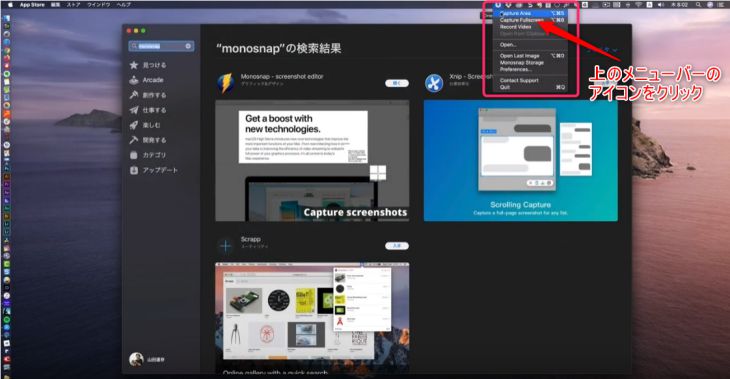This screenshot has height=379, width=730.
Task: Click the star icon for 見つける (Discover)
Action: tap(134, 65)
